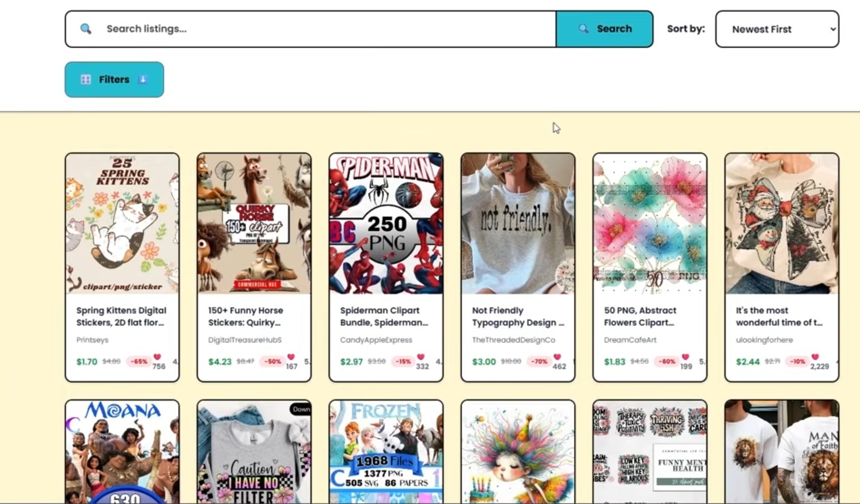Click the grid icon on the Filters button
Viewport: 860px width, 504px height.
click(x=86, y=79)
